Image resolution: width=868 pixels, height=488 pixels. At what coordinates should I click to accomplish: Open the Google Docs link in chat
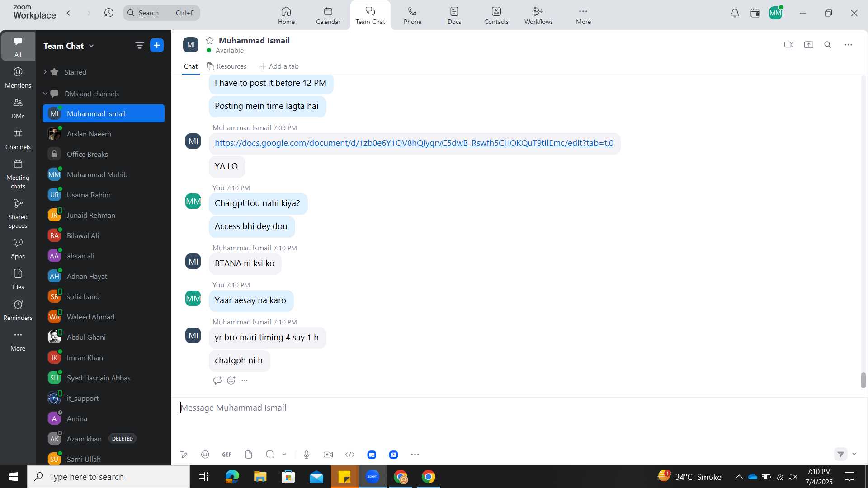414,143
